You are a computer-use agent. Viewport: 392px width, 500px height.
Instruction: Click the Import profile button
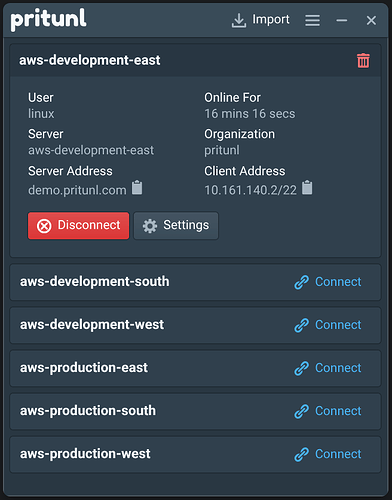coord(261,20)
